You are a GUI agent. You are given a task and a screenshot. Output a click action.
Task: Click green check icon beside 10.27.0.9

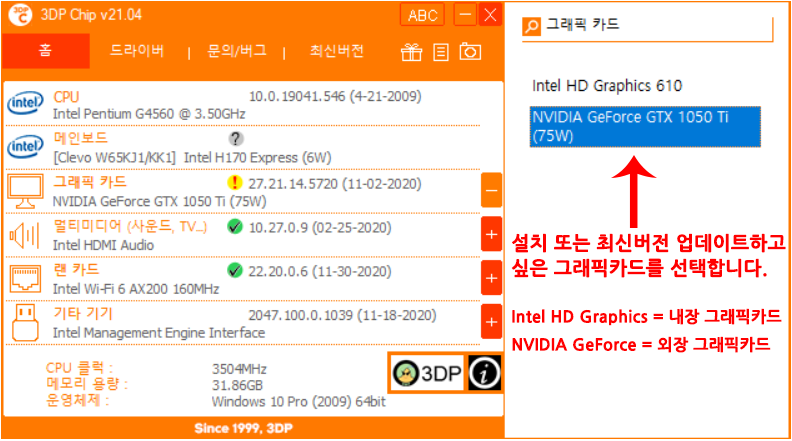click(235, 227)
